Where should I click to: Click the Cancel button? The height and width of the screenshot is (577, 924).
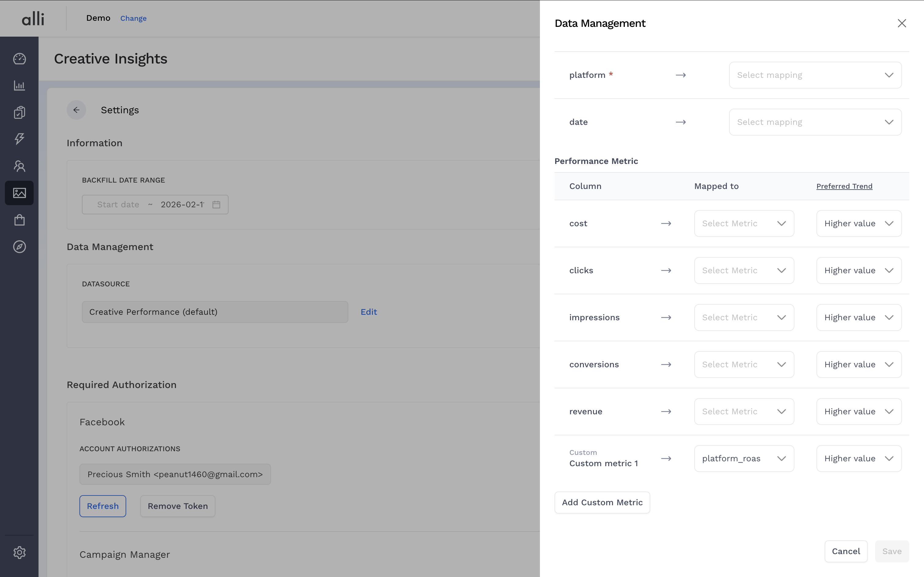(845, 551)
